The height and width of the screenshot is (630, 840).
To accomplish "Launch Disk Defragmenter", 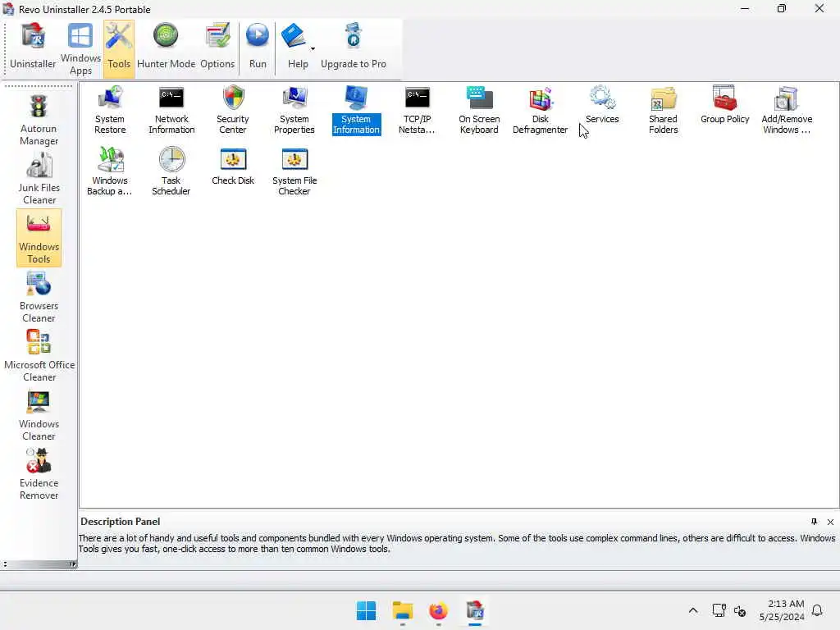I will point(540,111).
